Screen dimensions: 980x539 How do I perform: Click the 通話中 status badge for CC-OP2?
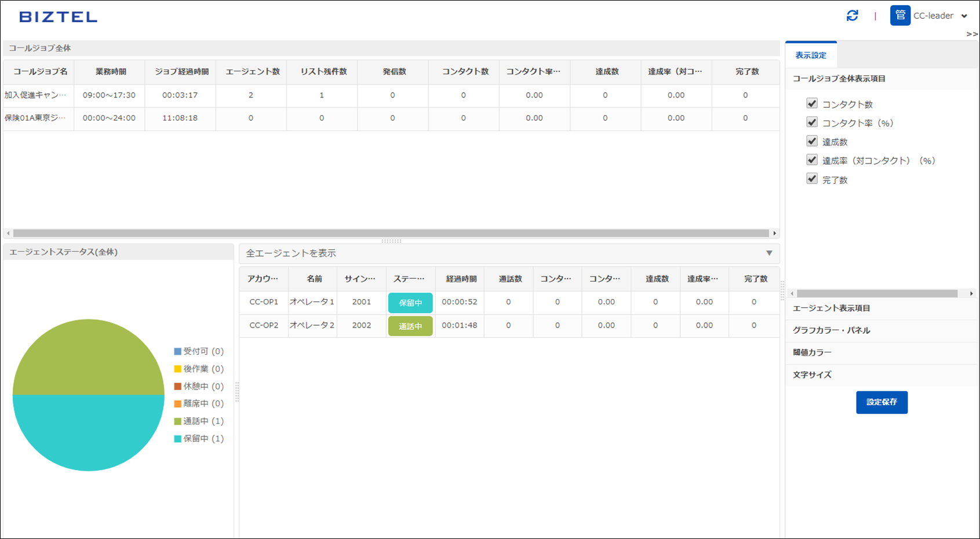coord(410,326)
